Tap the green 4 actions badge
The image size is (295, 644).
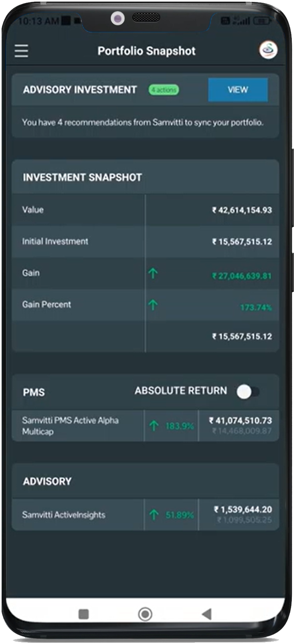point(164,90)
